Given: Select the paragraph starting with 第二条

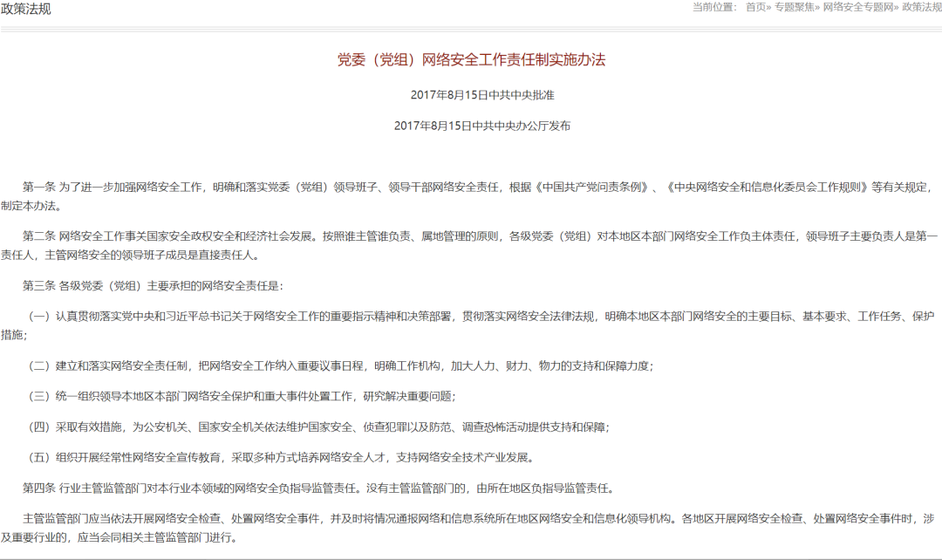Looking at the screenshot, I should click(x=468, y=246).
